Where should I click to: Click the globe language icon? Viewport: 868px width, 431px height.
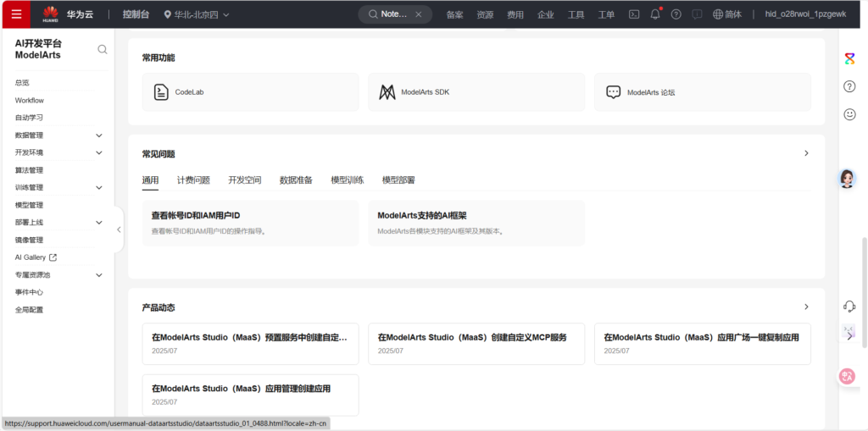click(718, 14)
